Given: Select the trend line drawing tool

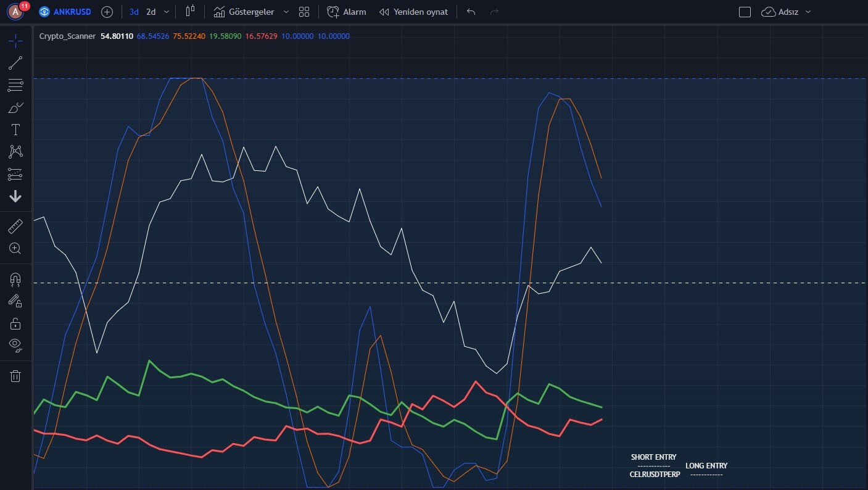Looking at the screenshot, I should pyautogui.click(x=15, y=62).
